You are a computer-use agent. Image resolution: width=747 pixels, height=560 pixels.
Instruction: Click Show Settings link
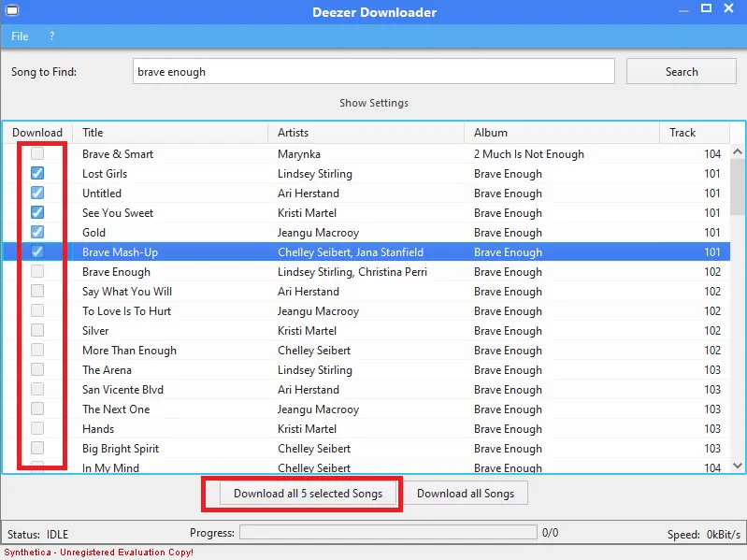coord(374,103)
